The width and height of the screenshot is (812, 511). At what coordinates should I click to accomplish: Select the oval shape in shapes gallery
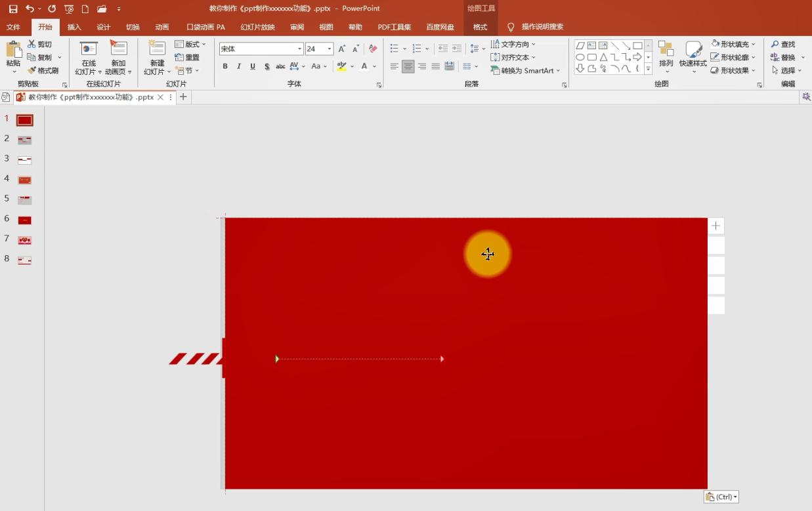pos(581,57)
